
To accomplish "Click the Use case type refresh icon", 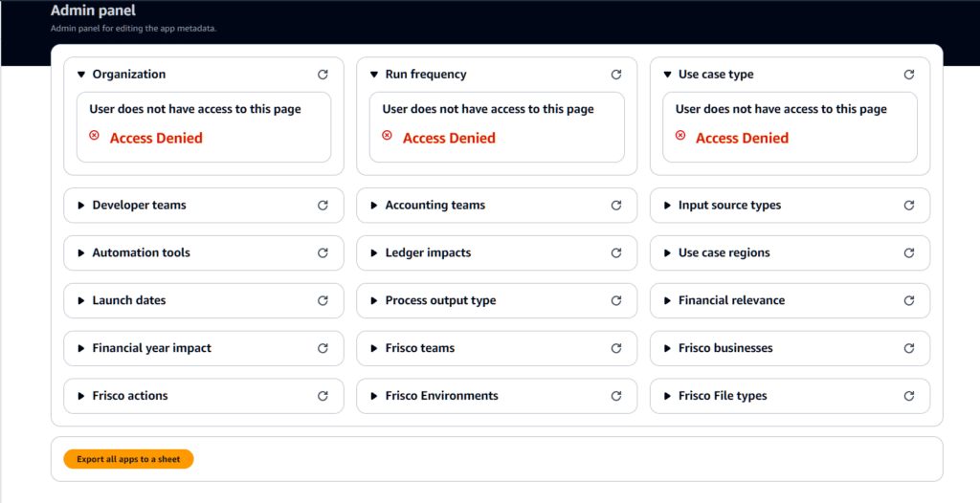I will pos(908,75).
